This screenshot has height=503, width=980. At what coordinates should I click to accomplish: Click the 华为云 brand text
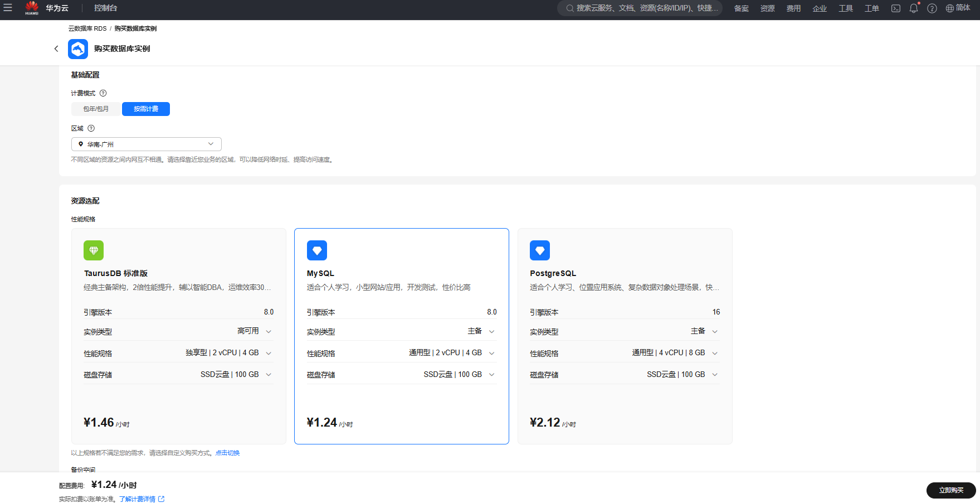[x=57, y=8]
